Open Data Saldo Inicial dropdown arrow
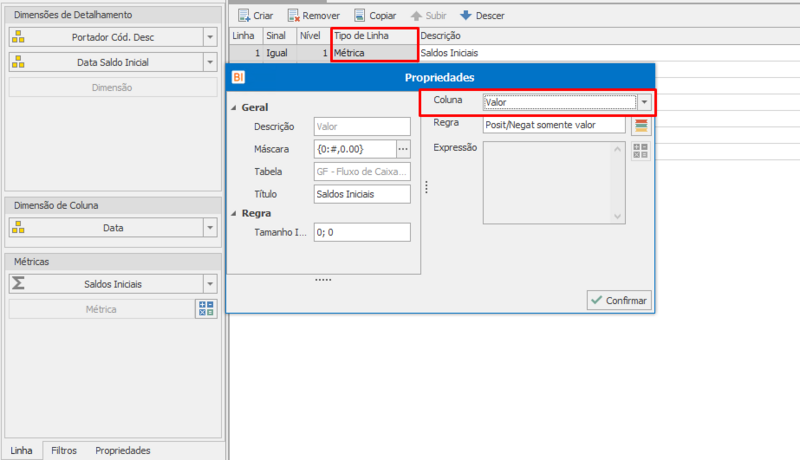This screenshot has height=460, width=800. tap(210, 62)
